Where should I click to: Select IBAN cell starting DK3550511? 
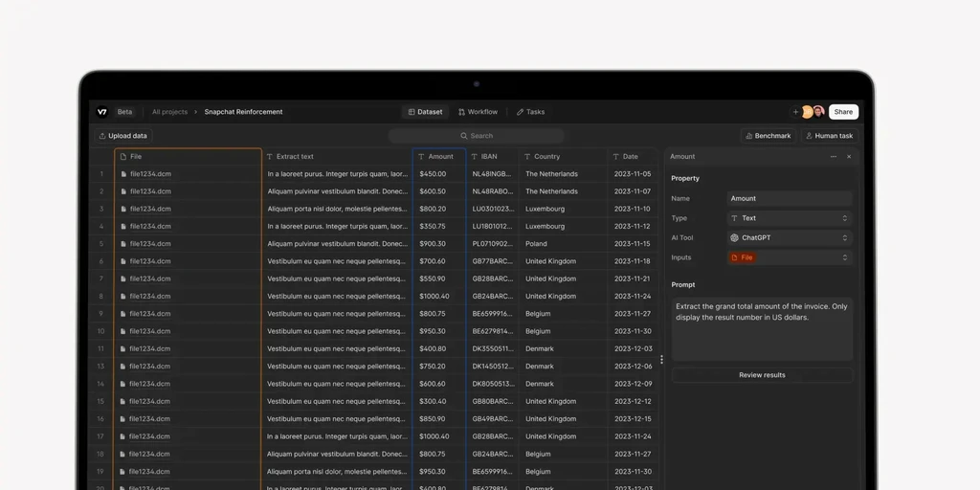click(x=492, y=349)
